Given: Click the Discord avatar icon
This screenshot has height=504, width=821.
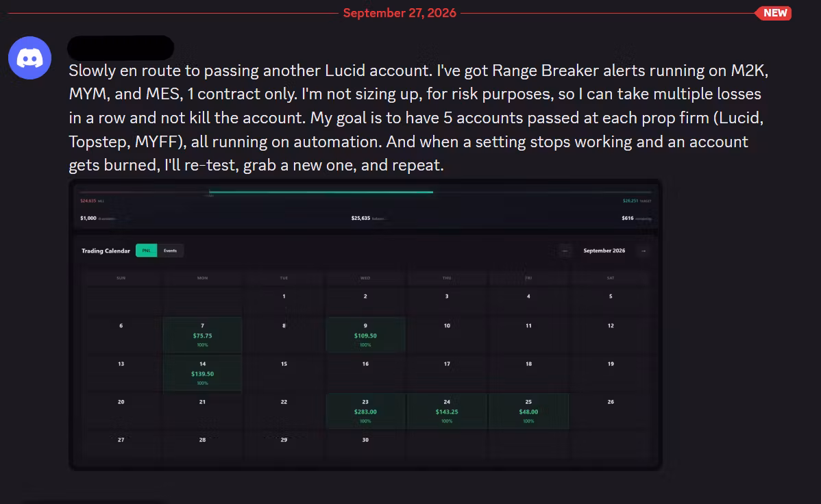Looking at the screenshot, I should (x=30, y=58).
